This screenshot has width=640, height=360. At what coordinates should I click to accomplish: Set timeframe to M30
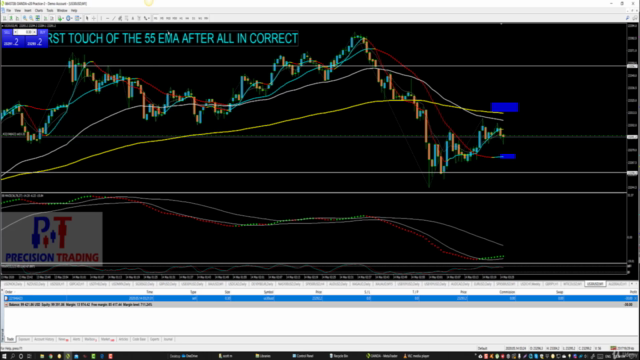click(174, 18)
